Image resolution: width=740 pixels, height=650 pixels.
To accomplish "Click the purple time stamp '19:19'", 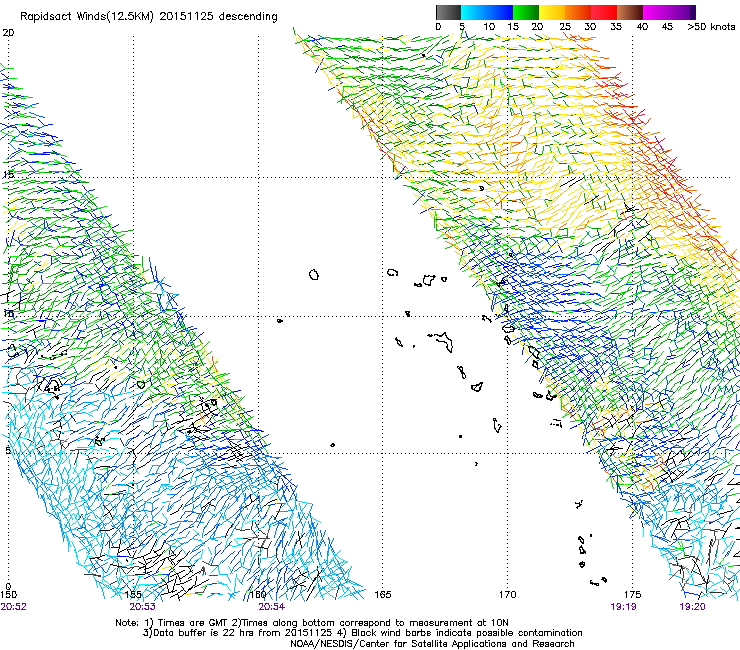I will 623,607.
